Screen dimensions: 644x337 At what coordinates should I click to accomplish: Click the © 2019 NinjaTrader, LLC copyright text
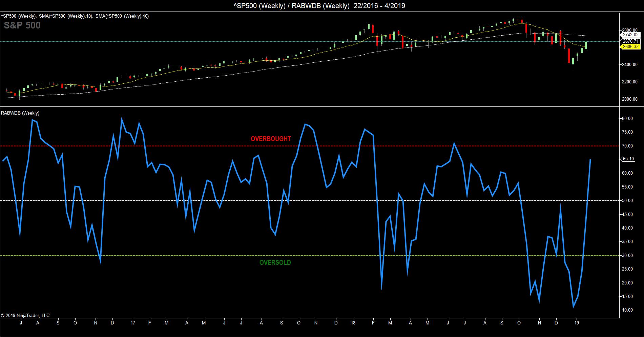click(x=25, y=315)
